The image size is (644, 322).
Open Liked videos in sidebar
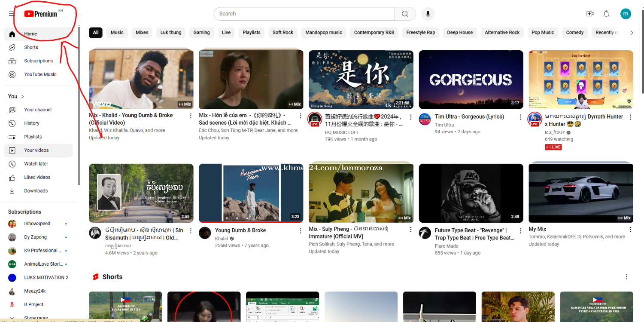[38, 177]
